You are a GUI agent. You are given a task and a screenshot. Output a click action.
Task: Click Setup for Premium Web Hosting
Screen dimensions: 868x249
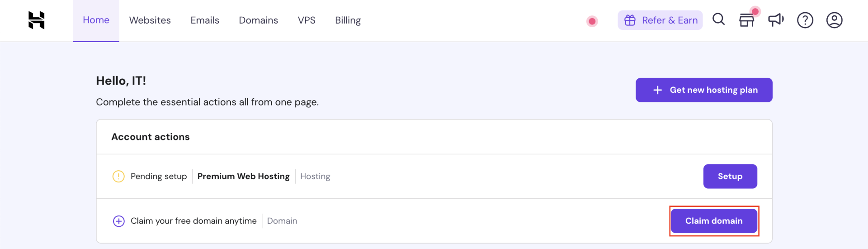pos(730,176)
